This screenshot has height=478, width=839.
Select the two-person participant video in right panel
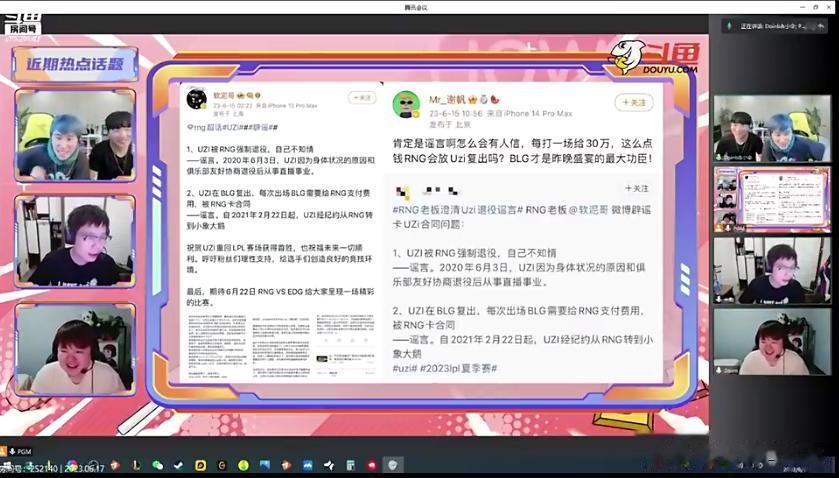772,128
